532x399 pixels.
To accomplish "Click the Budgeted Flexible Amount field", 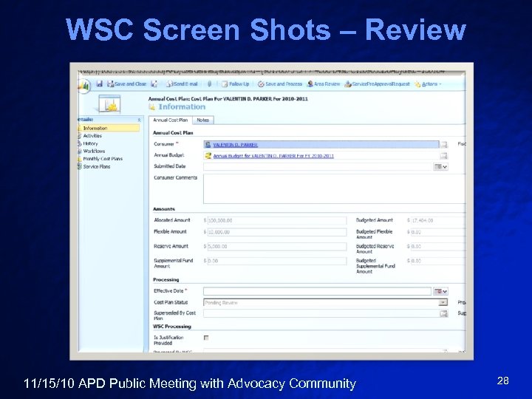I will click(437, 232).
